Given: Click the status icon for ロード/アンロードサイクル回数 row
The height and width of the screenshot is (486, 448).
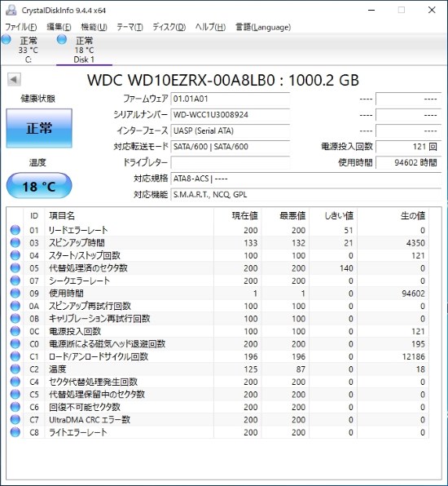Looking at the screenshot, I should tap(15, 356).
